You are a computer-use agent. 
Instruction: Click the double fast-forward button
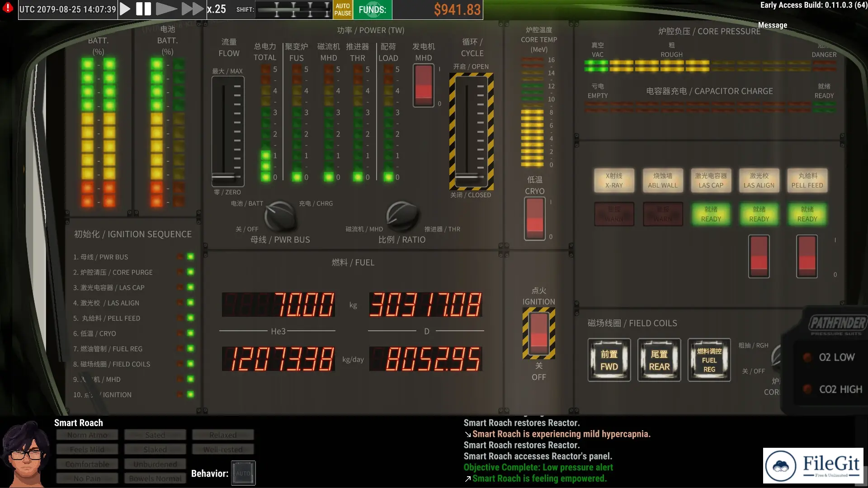pos(193,9)
